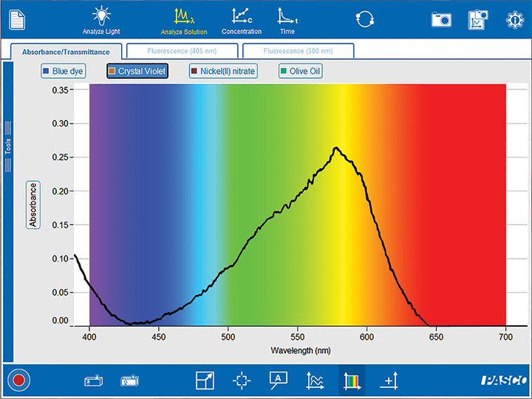This screenshot has width=532, height=399.
Task: Click the Absorbance y-axis label button
Action: [x=33, y=205]
